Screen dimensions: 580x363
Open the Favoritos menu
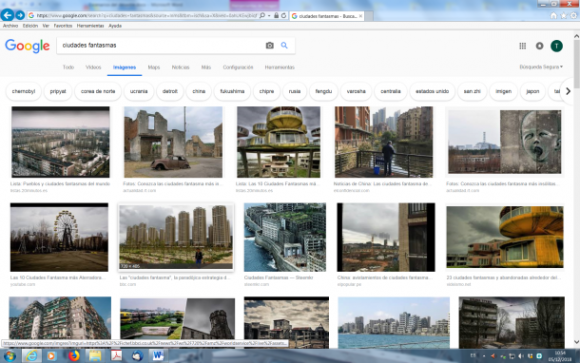coord(63,26)
